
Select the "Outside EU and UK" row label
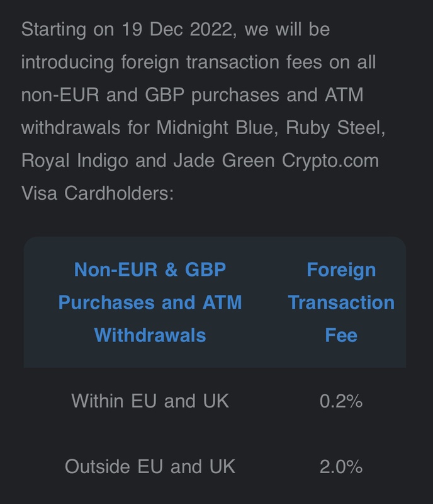[x=150, y=467]
